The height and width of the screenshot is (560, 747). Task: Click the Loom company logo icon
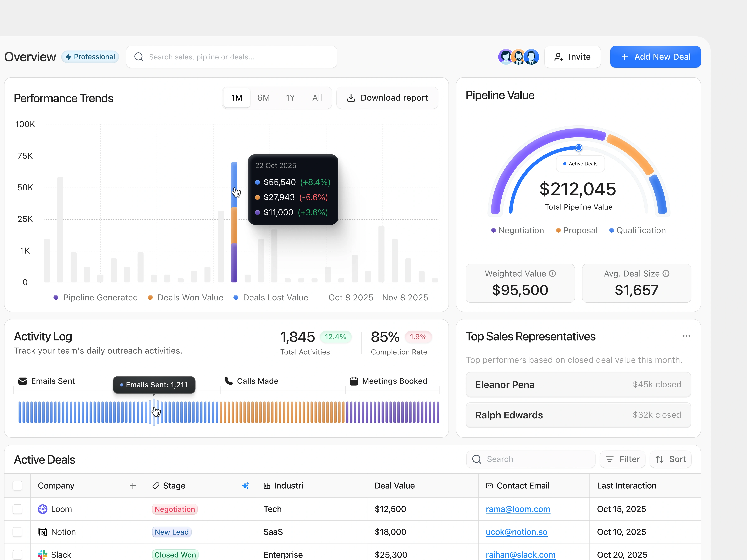(42, 509)
